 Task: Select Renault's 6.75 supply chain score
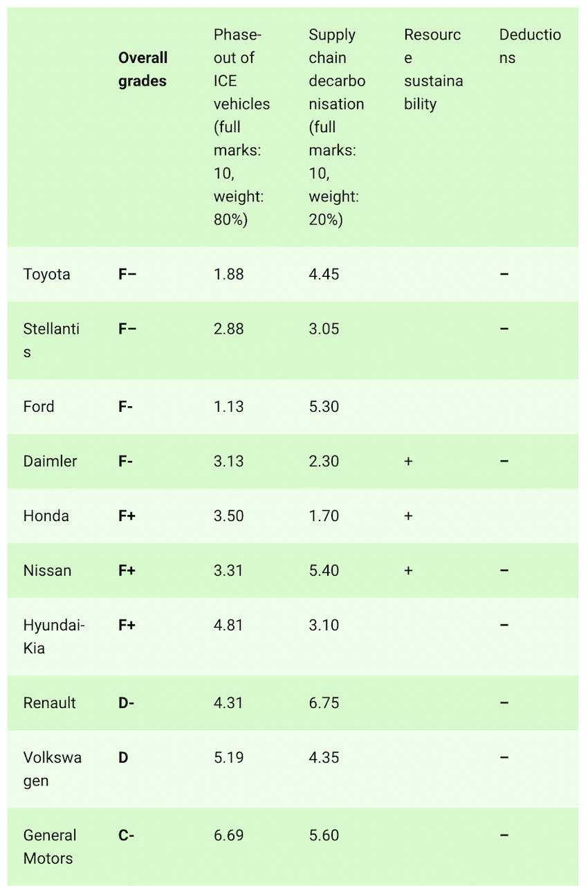click(324, 702)
